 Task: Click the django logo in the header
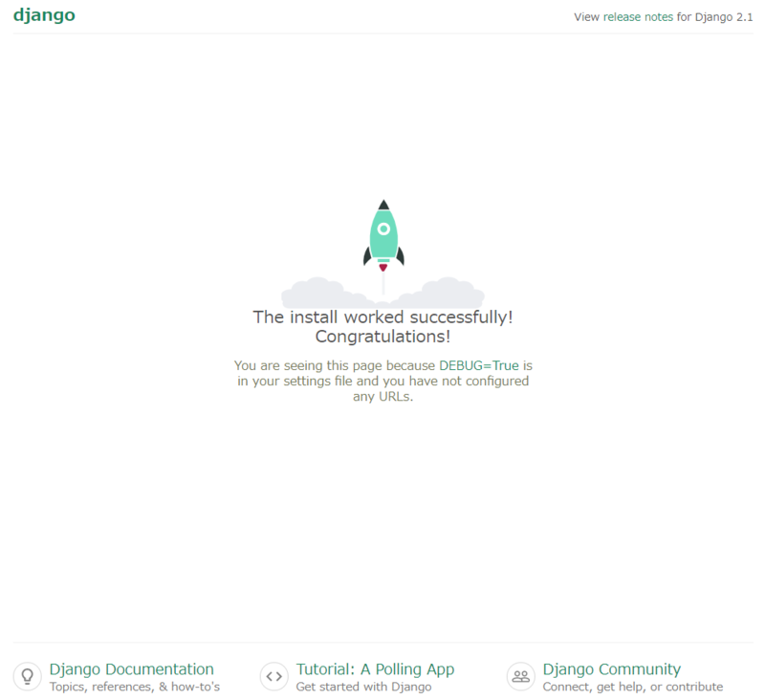[44, 15]
